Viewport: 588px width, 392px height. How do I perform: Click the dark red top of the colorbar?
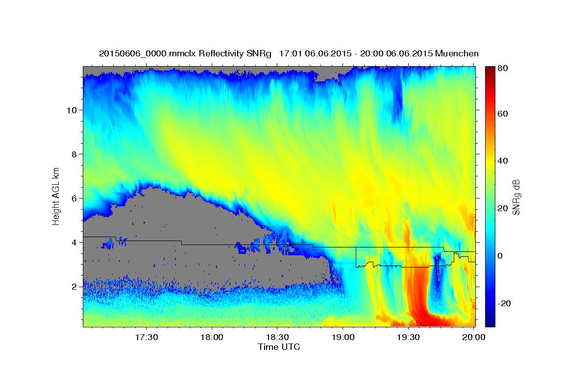point(490,70)
